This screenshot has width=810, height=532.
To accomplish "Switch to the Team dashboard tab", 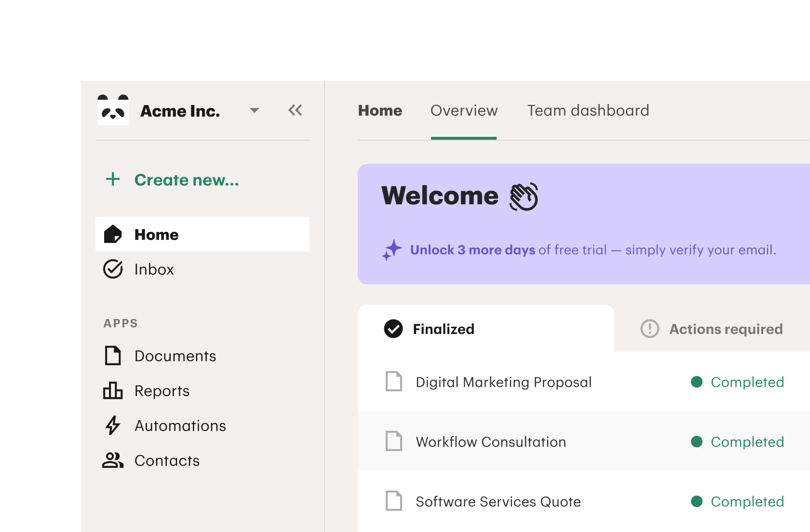I will (588, 110).
